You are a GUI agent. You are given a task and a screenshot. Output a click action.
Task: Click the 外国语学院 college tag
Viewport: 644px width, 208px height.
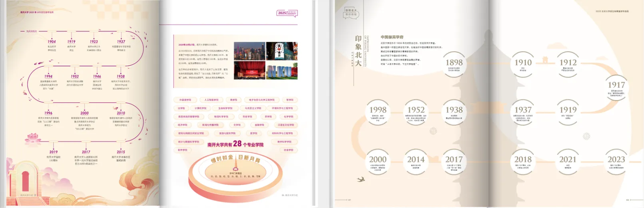click(x=185, y=100)
